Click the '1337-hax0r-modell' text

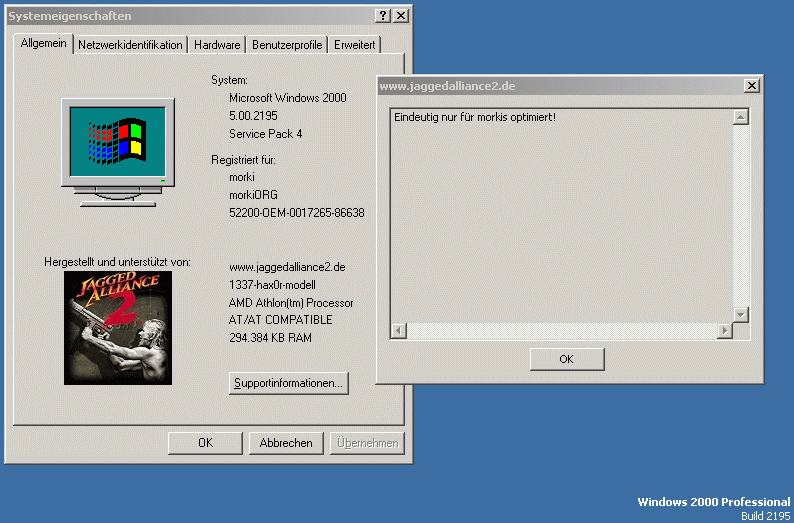272,285
